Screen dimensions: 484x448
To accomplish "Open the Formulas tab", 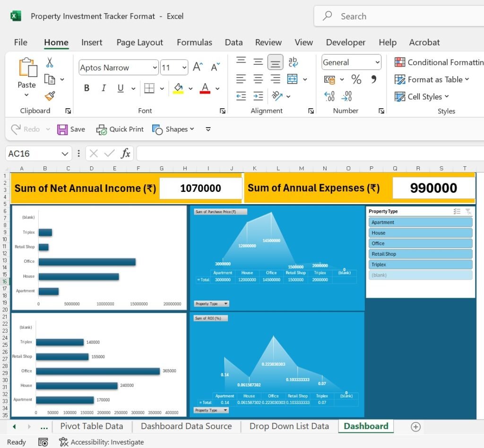I will point(194,42).
